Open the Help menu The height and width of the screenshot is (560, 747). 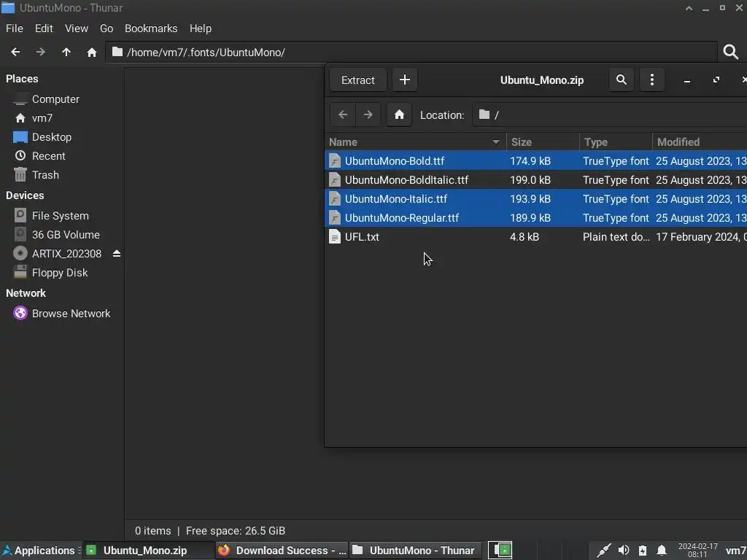point(201,28)
